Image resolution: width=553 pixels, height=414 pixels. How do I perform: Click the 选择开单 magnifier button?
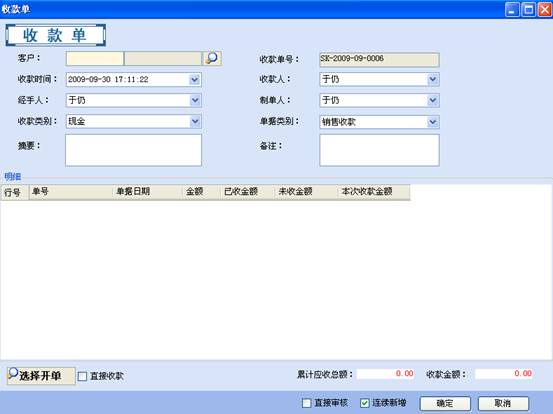[x=41, y=376]
